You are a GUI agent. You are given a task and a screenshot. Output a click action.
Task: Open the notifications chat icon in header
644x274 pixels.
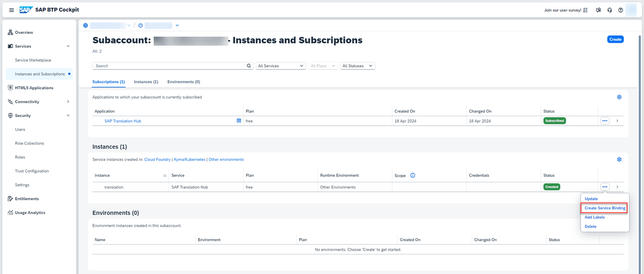click(598, 10)
